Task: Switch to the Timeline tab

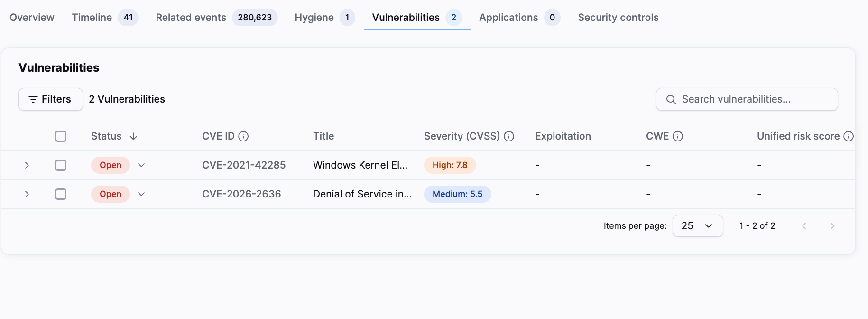Action: (x=105, y=18)
